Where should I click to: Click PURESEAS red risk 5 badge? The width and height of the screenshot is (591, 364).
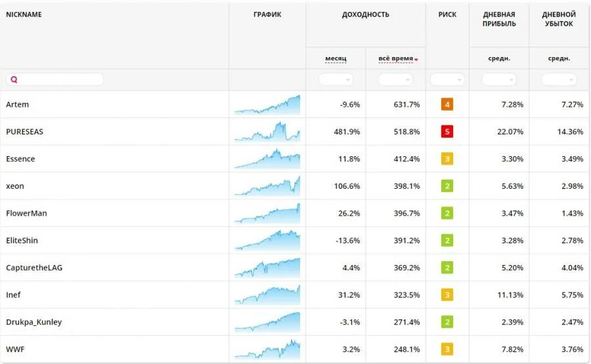coord(447,131)
